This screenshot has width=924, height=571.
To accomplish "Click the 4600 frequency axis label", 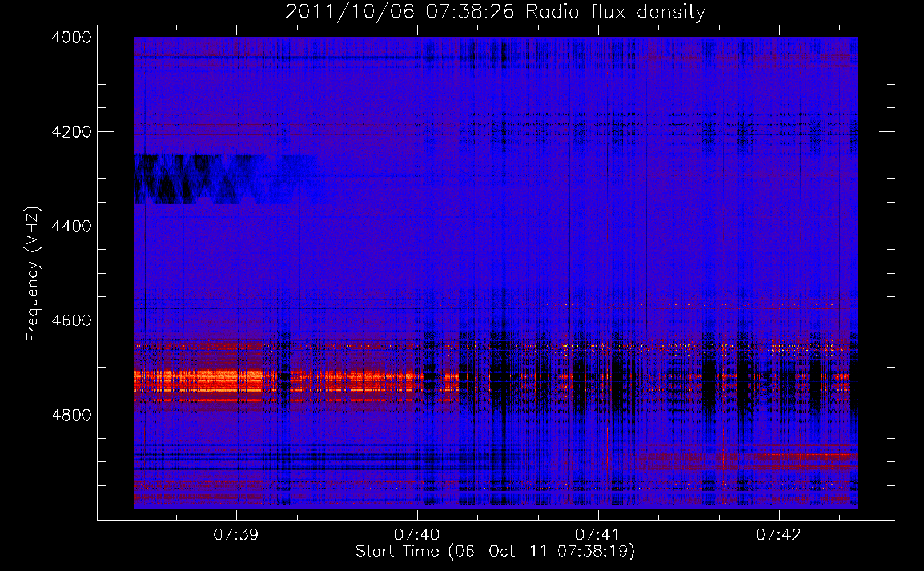I will [71, 320].
